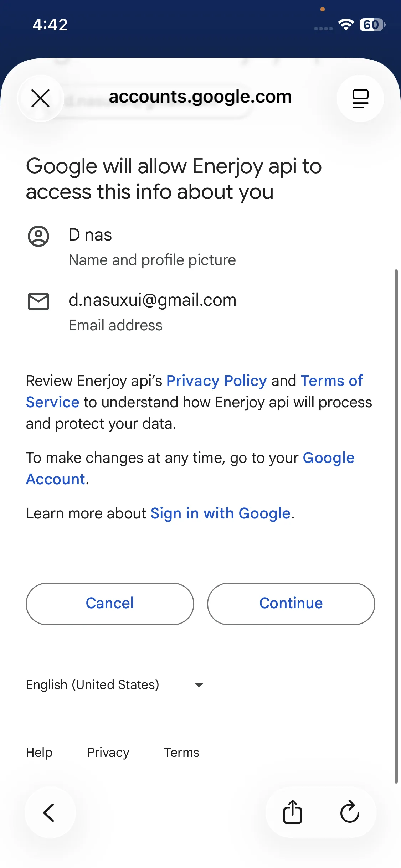This screenshot has width=401, height=868.
Task: Open the Privacy footer item
Action: pyautogui.click(x=108, y=753)
